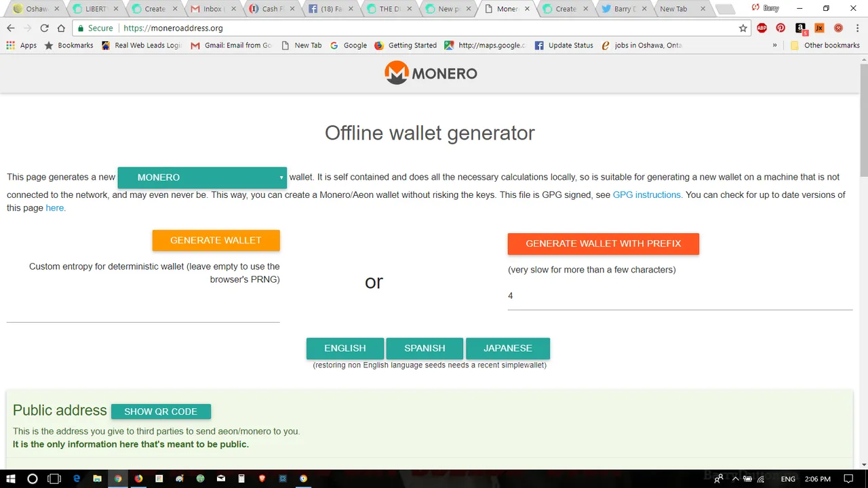Click the wallet prefix input field

coord(680,296)
